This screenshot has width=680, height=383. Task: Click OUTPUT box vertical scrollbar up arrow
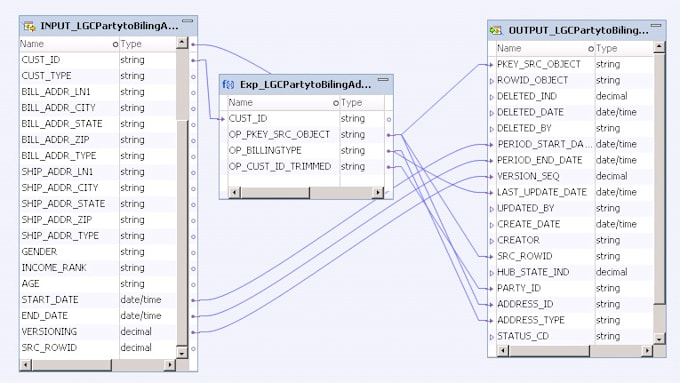click(659, 47)
